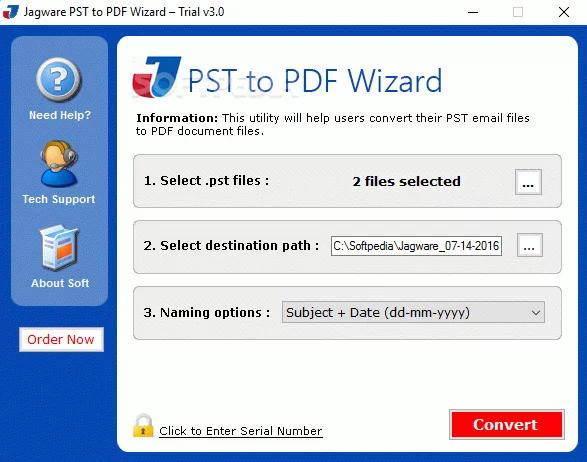Click the Order Now button
This screenshot has width=587, height=462.
tap(61, 340)
